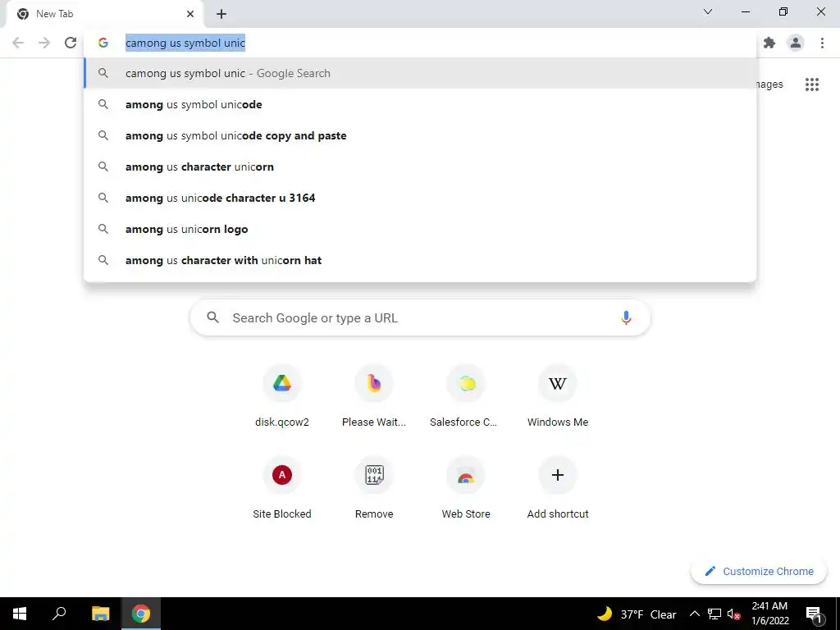Open the tab search chevron
The width and height of the screenshot is (840, 630).
[708, 11]
